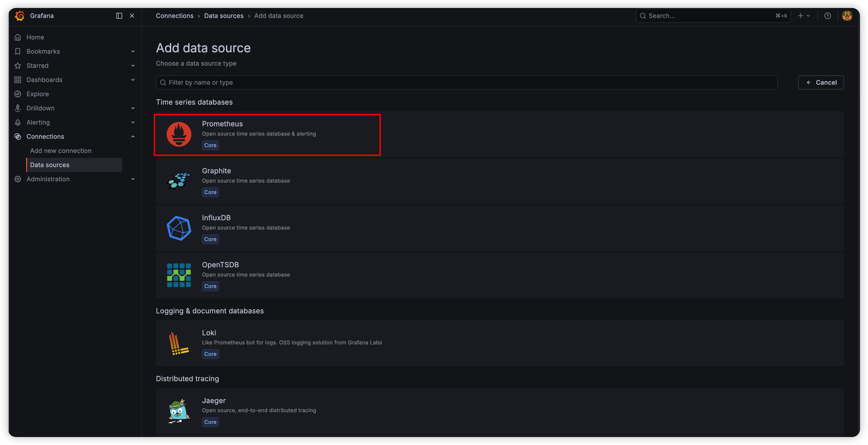Click Core badge under Graphite
The width and height of the screenshot is (868, 445).
coord(210,192)
